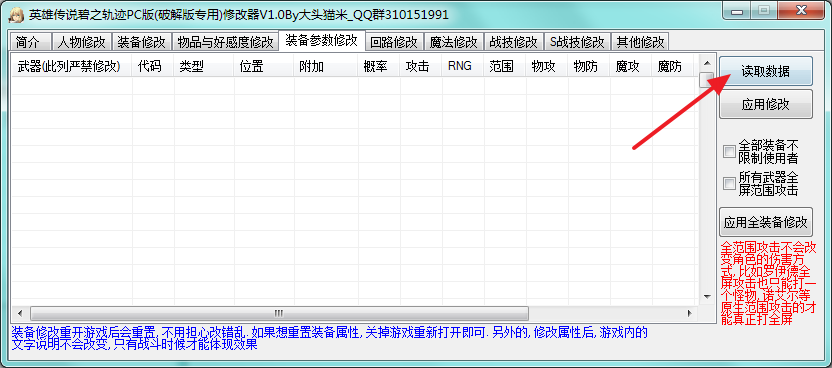Click vertical scrollbar down arrow
Screen dimensions: 832x368
coord(707,296)
